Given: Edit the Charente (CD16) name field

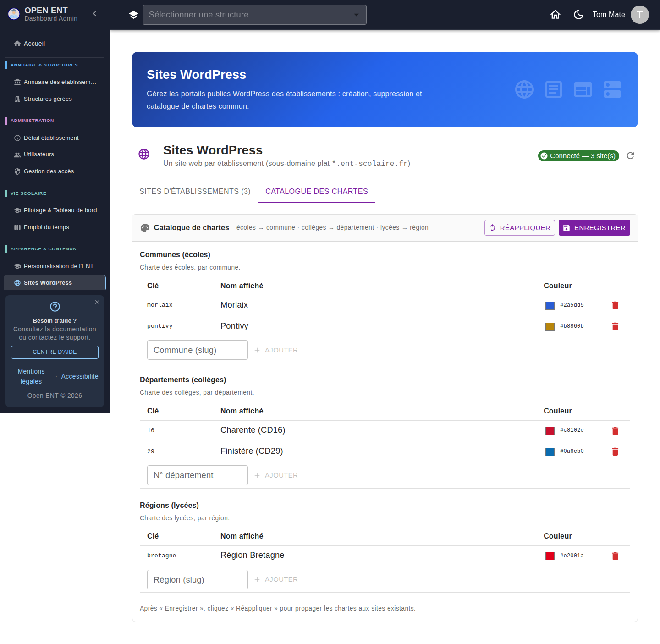Looking at the screenshot, I should click(x=374, y=430).
